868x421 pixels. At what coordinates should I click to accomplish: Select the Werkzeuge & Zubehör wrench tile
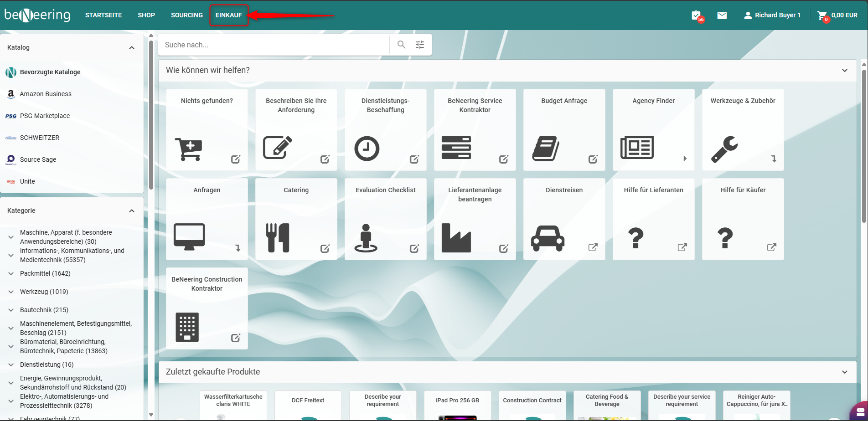click(743, 130)
